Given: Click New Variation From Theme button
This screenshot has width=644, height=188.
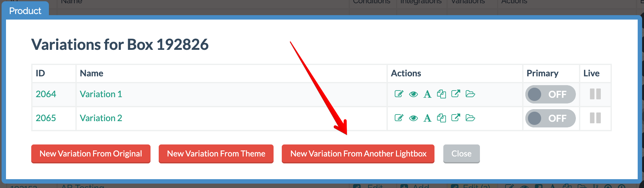Looking at the screenshot, I should (x=216, y=154).
